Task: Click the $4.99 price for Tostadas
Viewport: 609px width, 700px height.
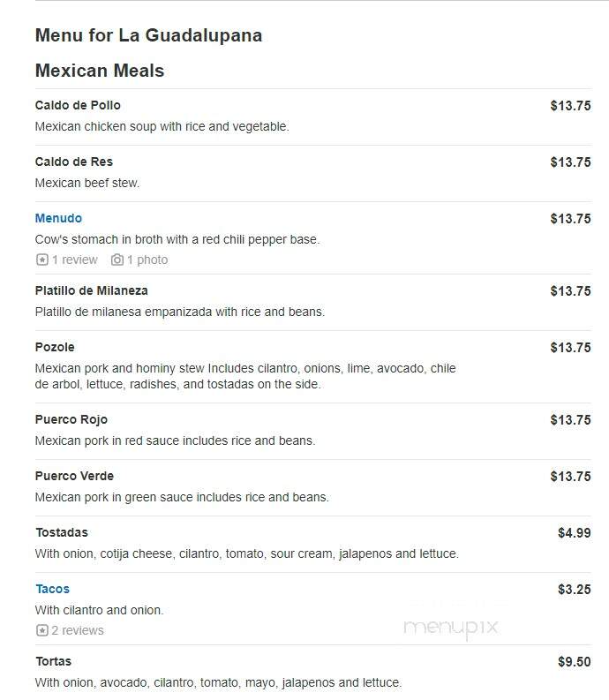Action: pos(575,532)
